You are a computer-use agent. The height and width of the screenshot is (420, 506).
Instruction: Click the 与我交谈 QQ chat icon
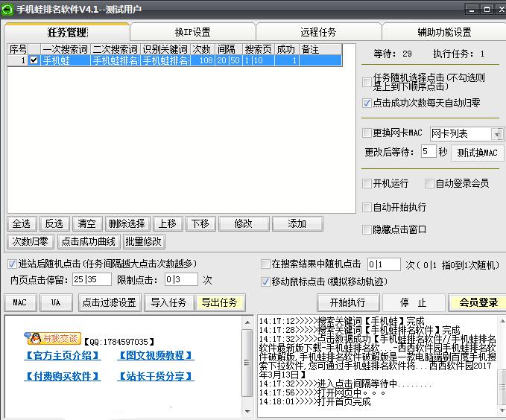[x=52, y=339]
